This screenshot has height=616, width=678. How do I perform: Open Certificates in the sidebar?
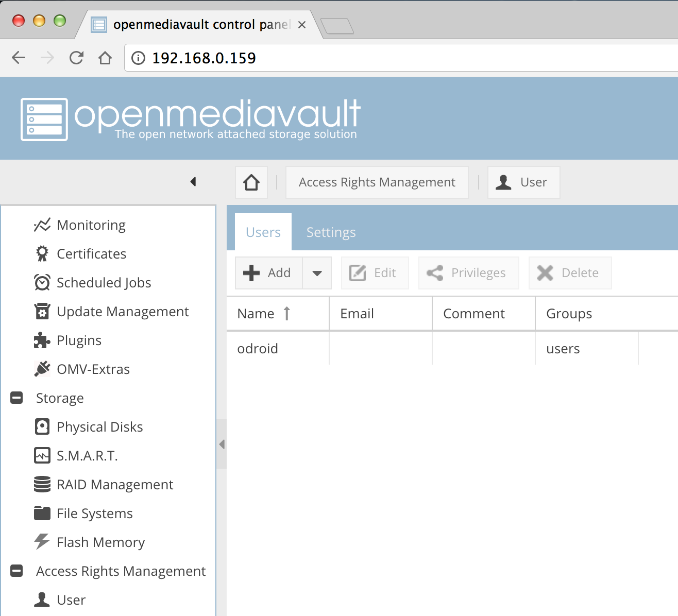pyautogui.click(x=92, y=254)
